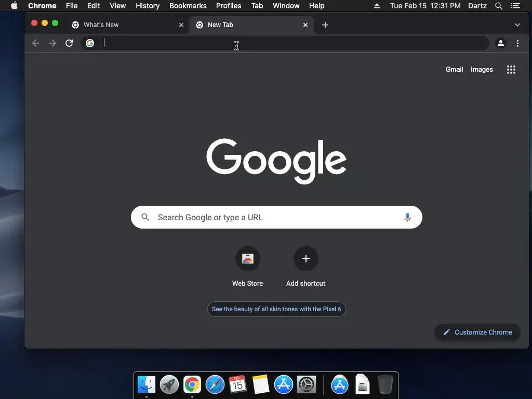Screen dimensions: 532x399
Task: Switch to the What's New tab
Action: 128,25
